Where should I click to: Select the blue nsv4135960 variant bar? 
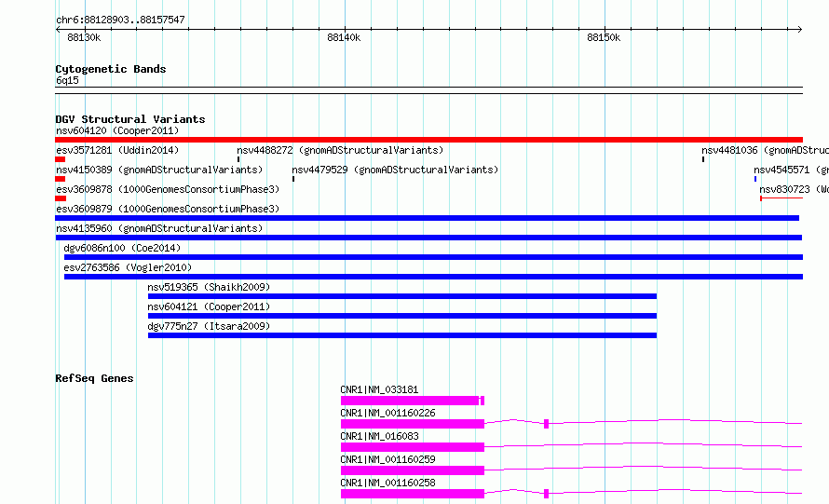(x=428, y=238)
